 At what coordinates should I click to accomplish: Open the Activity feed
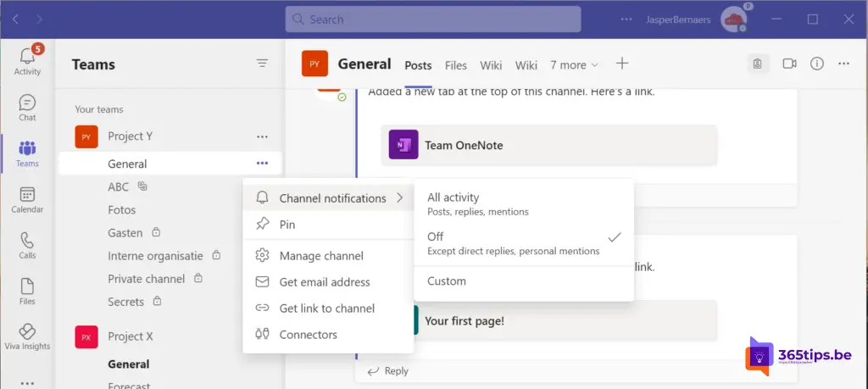[27, 61]
